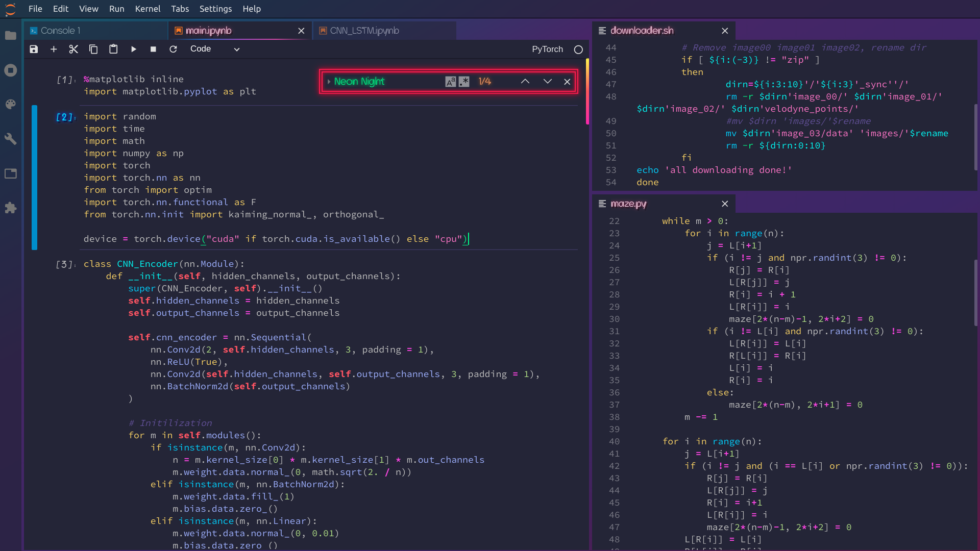Open the running kernels sidebar panel
The height and width of the screenshot is (551, 980).
coord(11,70)
